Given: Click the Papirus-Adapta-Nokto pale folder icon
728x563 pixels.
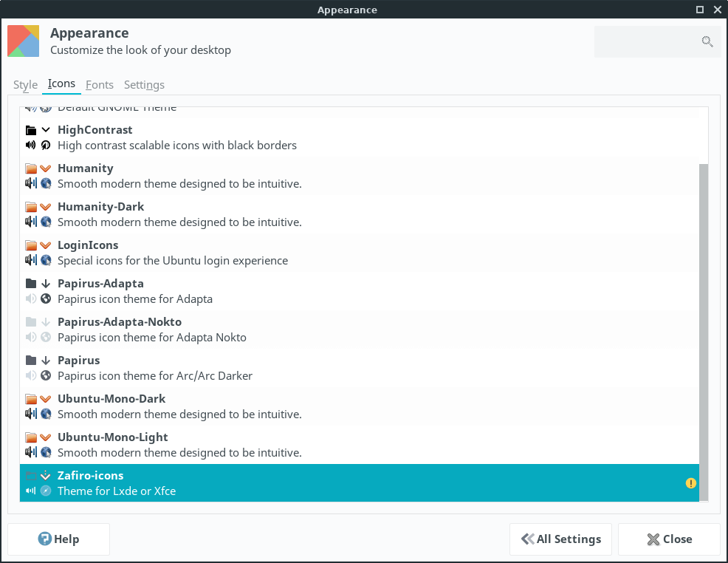Looking at the screenshot, I should [x=31, y=322].
